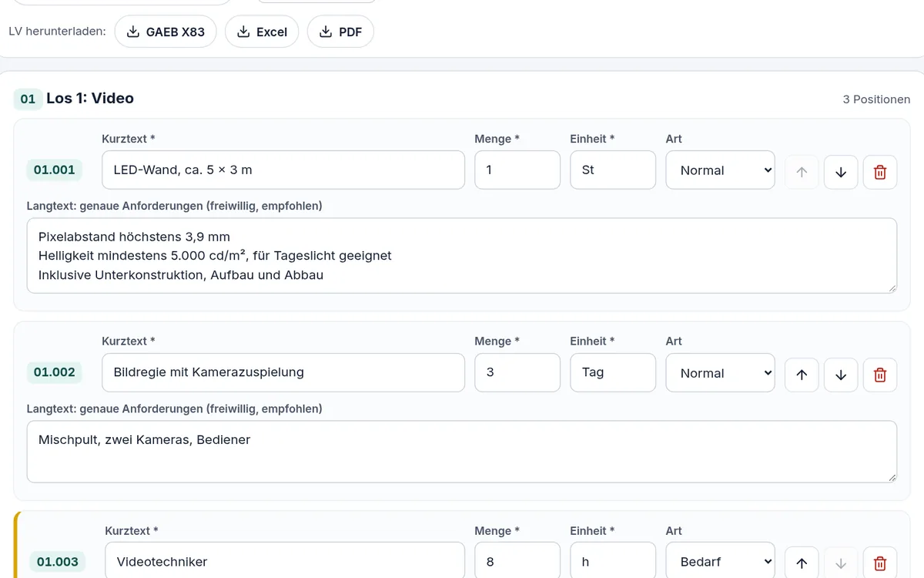Screen dimensions: 924x578
Task: Click disabled up arrow of position 01.001
Action: coord(802,172)
